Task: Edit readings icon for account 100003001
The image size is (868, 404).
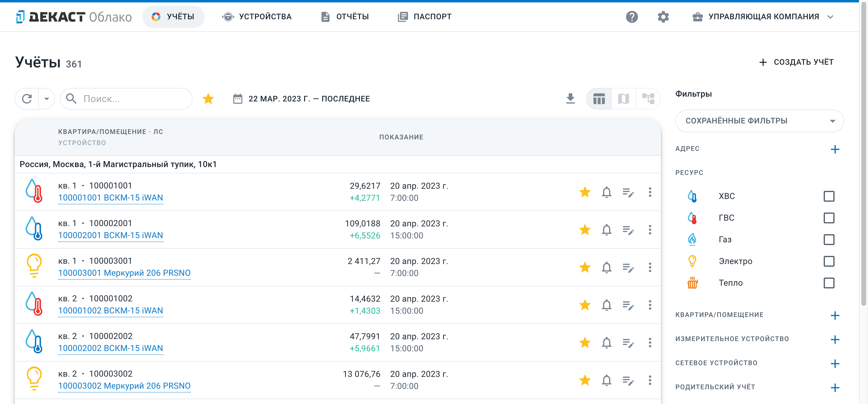Action: [x=628, y=268]
